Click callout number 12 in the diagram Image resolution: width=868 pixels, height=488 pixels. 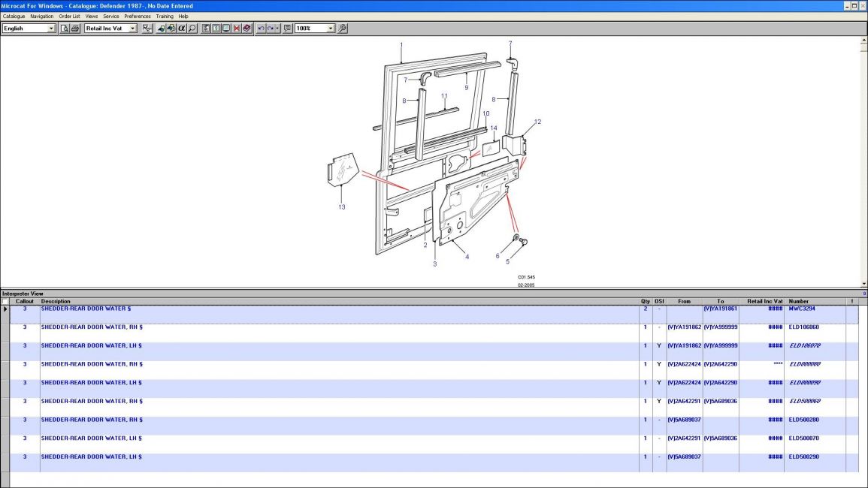pyautogui.click(x=537, y=122)
